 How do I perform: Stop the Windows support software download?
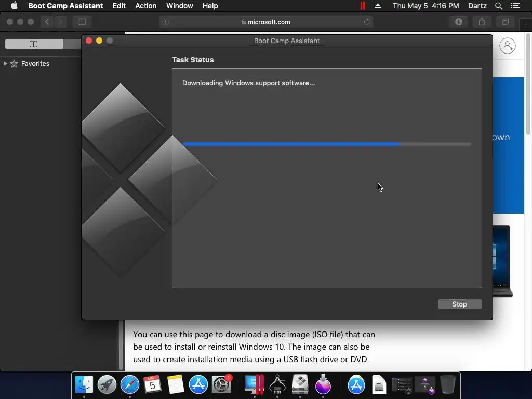coord(459,304)
